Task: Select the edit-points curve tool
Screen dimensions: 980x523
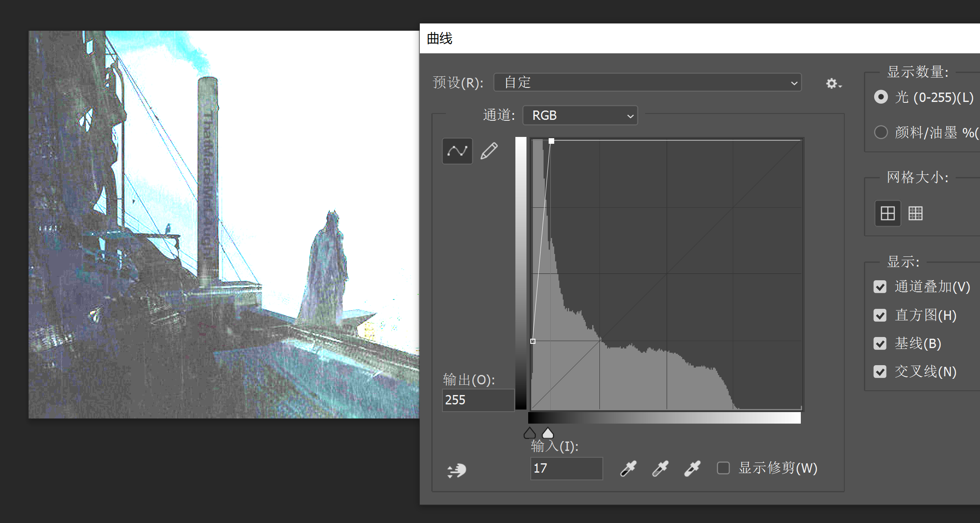Action: click(457, 151)
